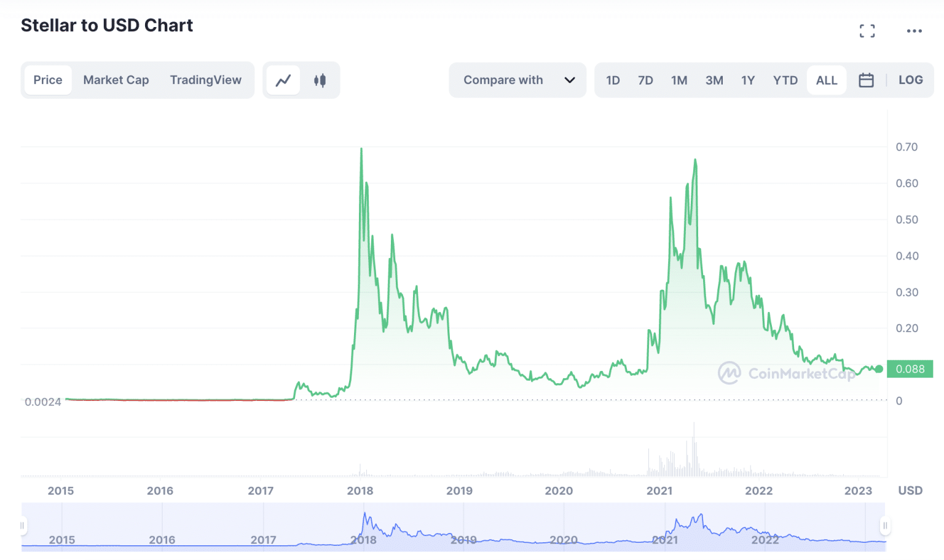This screenshot has height=560, width=944.
Task: Toggle the YTD time range
Action: [x=785, y=80]
